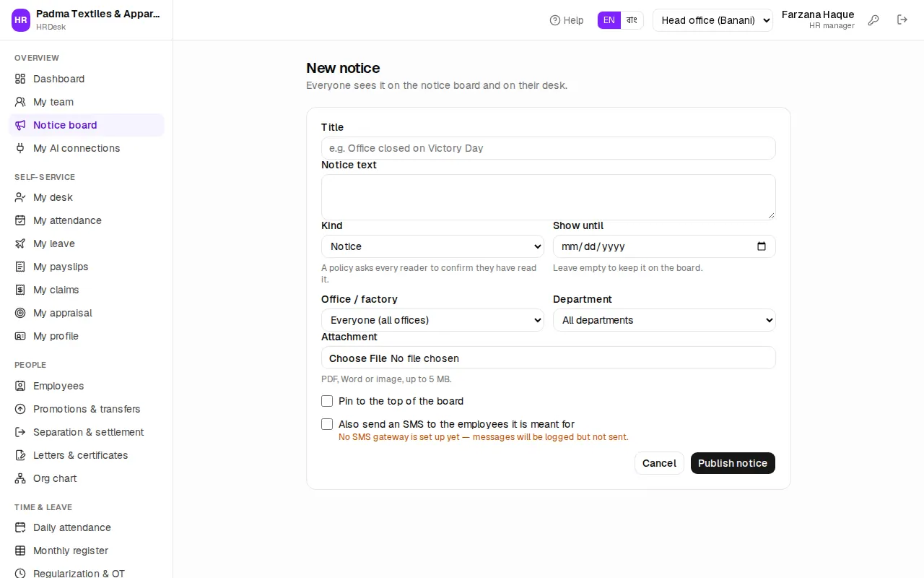Click the My claims receipt icon
Viewport: 924px width, 578px height.
[20, 290]
